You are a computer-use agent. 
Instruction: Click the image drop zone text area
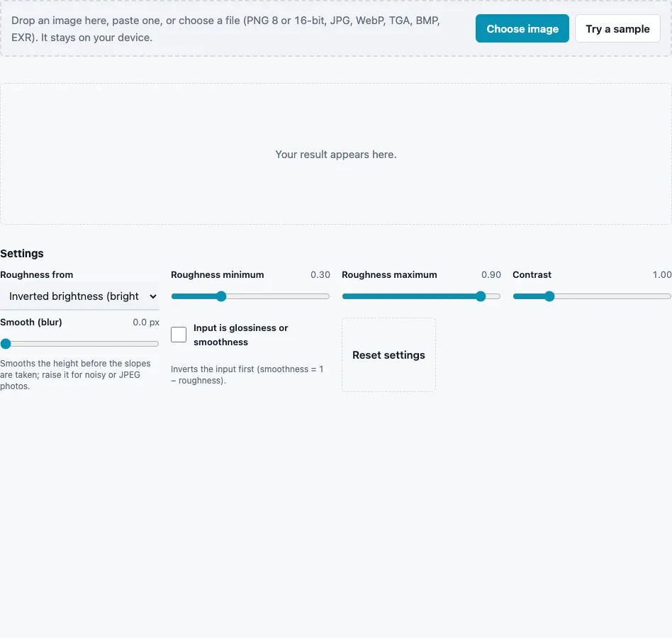(225, 28)
